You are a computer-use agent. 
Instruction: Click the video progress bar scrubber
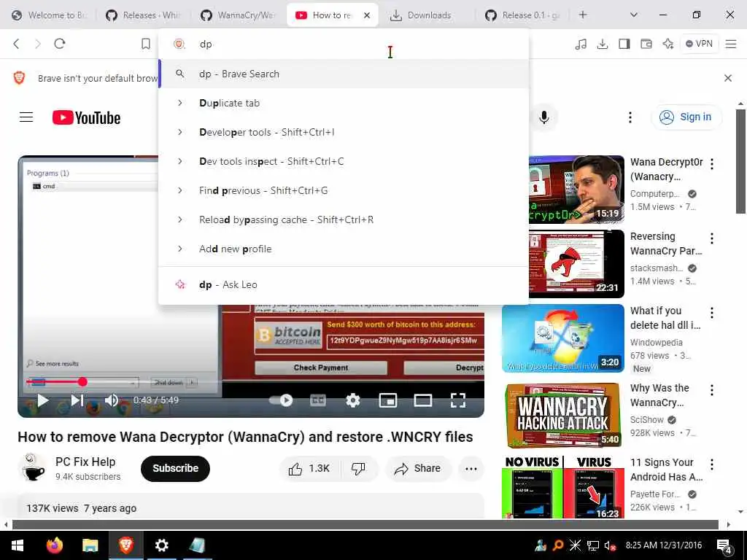[83, 381]
